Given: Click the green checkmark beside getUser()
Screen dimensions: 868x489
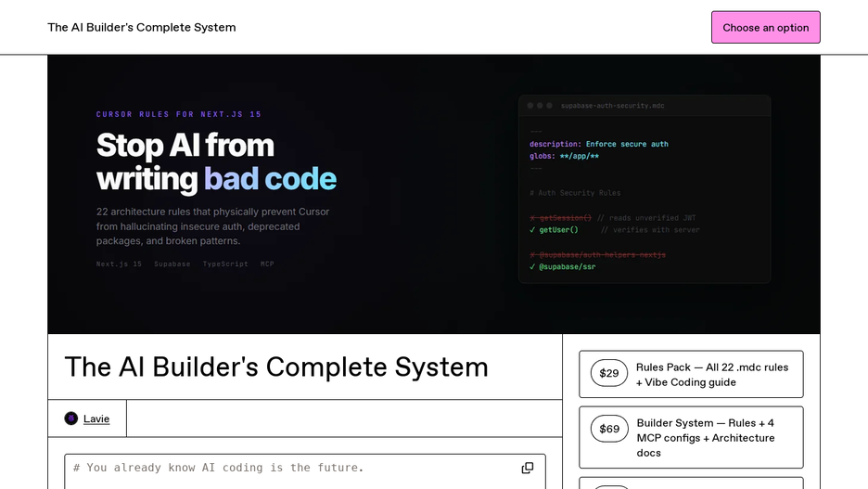Looking at the screenshot, I should coord(532,230).
